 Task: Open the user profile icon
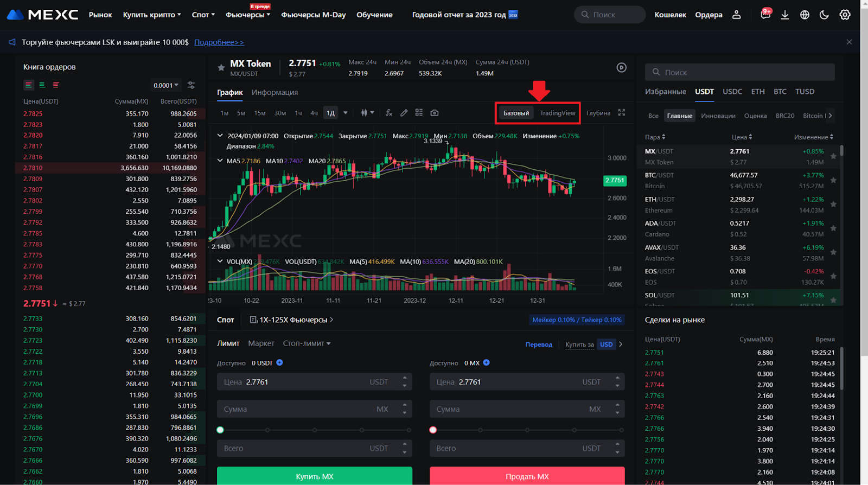[736, 15]
